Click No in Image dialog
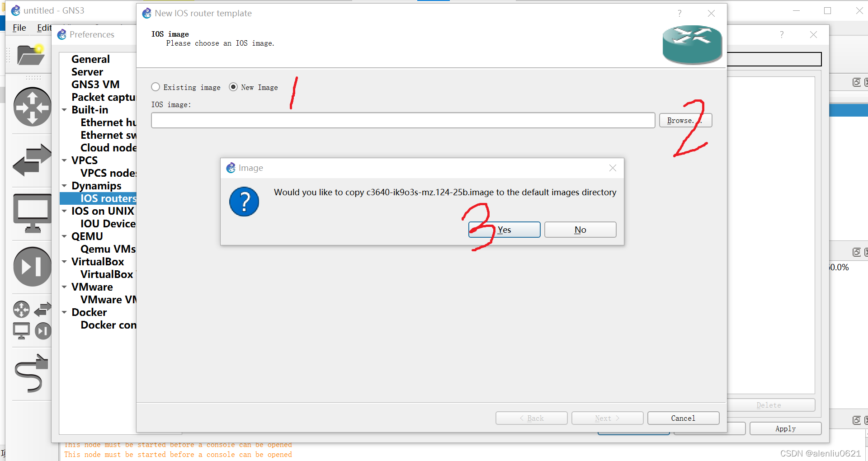Screen dimensions: 868x461 [x=580, y=230]
